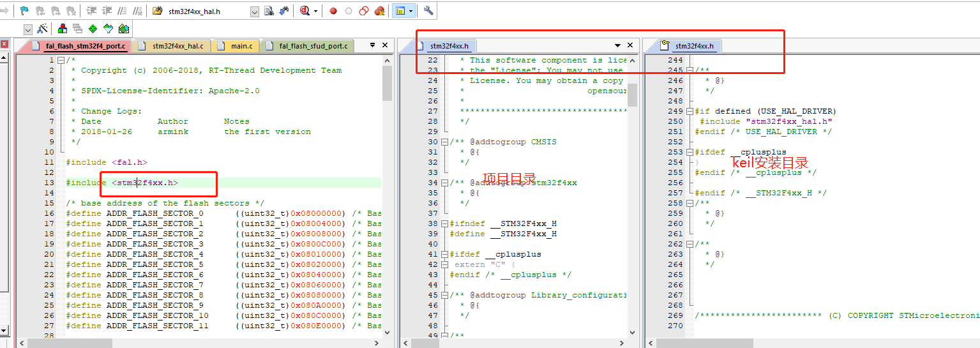This screenshot has height=348, width=980.
Task: Click the left editor vertical scrollbar thumb
Action: pos(387,83)
